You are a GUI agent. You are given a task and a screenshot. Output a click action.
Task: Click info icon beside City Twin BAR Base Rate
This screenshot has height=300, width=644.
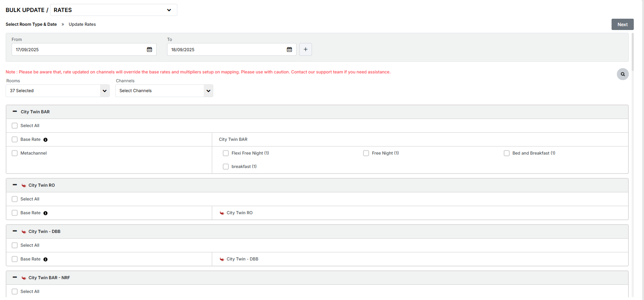pos(45,140)
